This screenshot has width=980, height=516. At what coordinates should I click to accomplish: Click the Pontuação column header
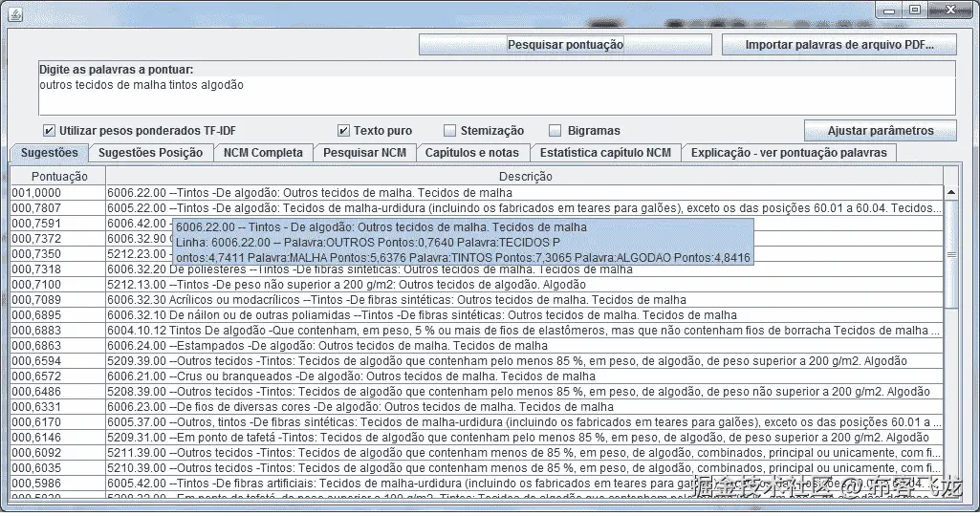coord(58,176)
